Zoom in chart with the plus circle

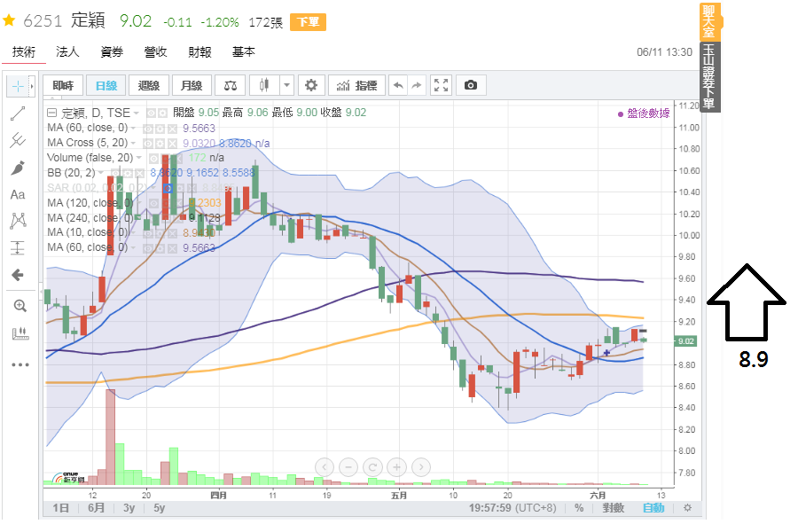pyautogui.click(x=397, y=467)
